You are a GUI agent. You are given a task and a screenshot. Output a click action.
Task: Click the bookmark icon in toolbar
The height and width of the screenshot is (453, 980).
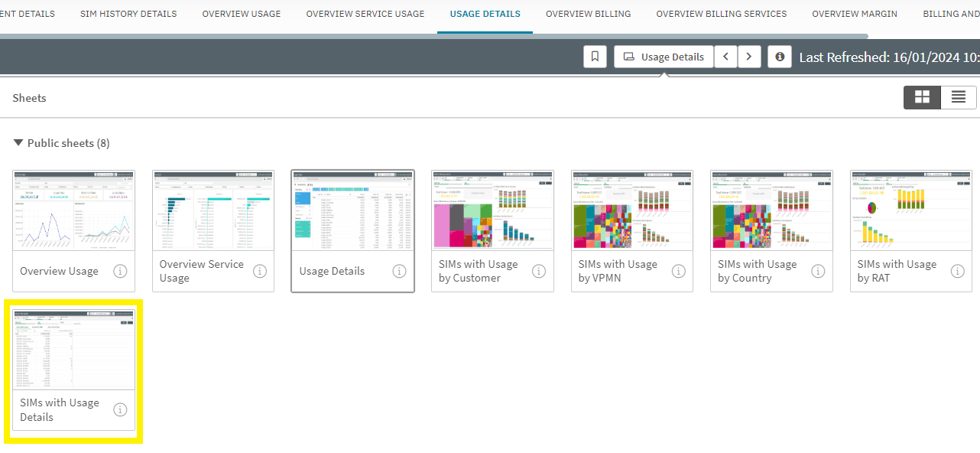595,57
